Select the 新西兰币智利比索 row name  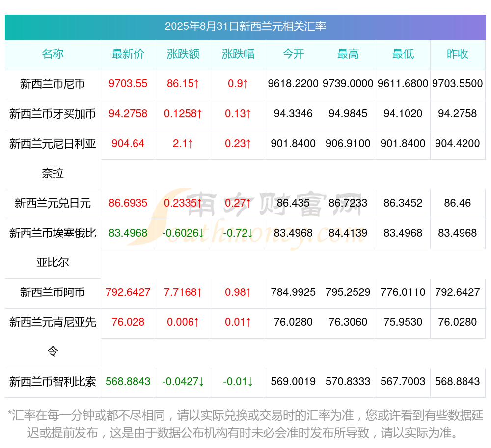53,382
